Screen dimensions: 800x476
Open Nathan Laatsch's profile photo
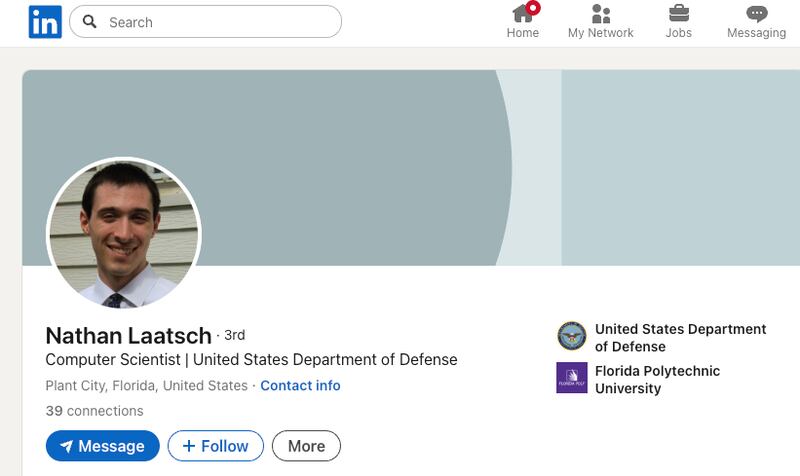tap(124, 233)
